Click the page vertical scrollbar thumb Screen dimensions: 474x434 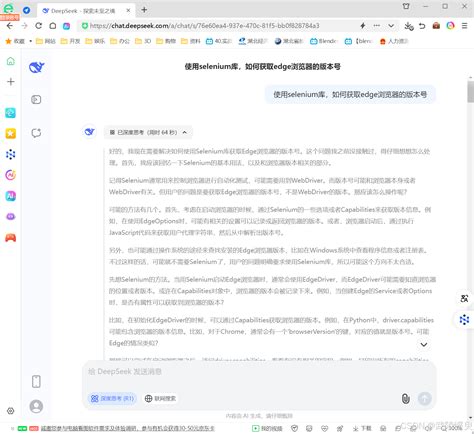tap(470, 92)
